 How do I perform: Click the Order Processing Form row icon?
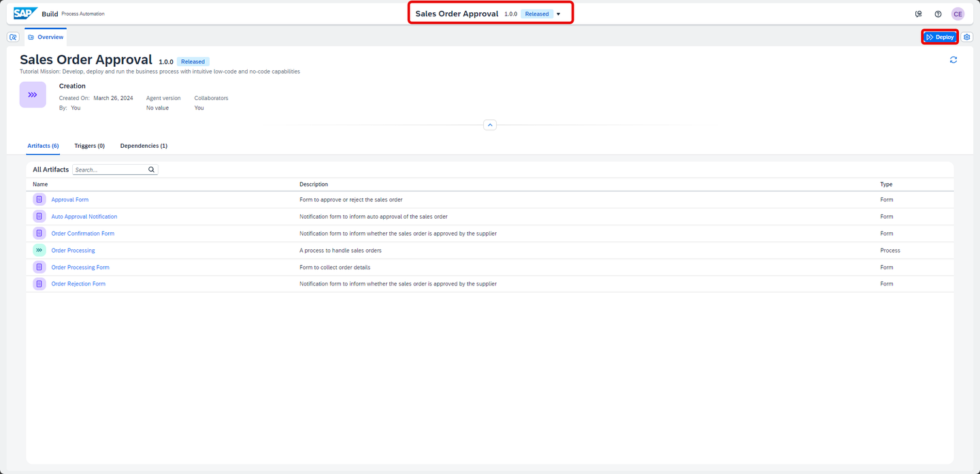(x=39, y=267)
